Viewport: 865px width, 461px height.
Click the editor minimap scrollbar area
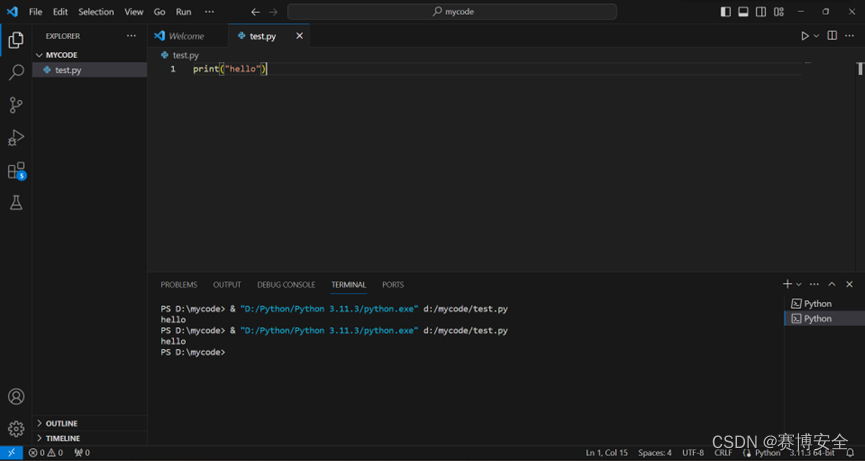859,165
